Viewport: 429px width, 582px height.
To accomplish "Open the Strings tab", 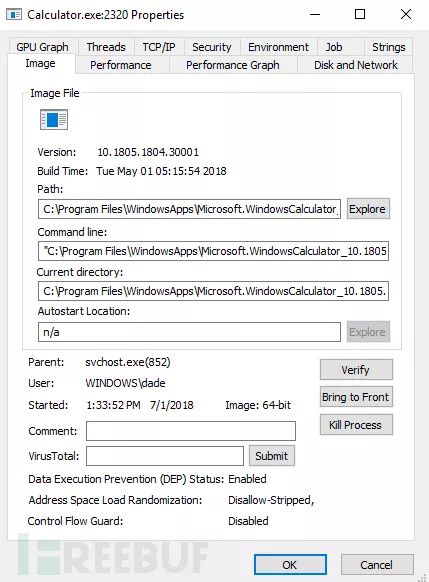I will (388, 47).
